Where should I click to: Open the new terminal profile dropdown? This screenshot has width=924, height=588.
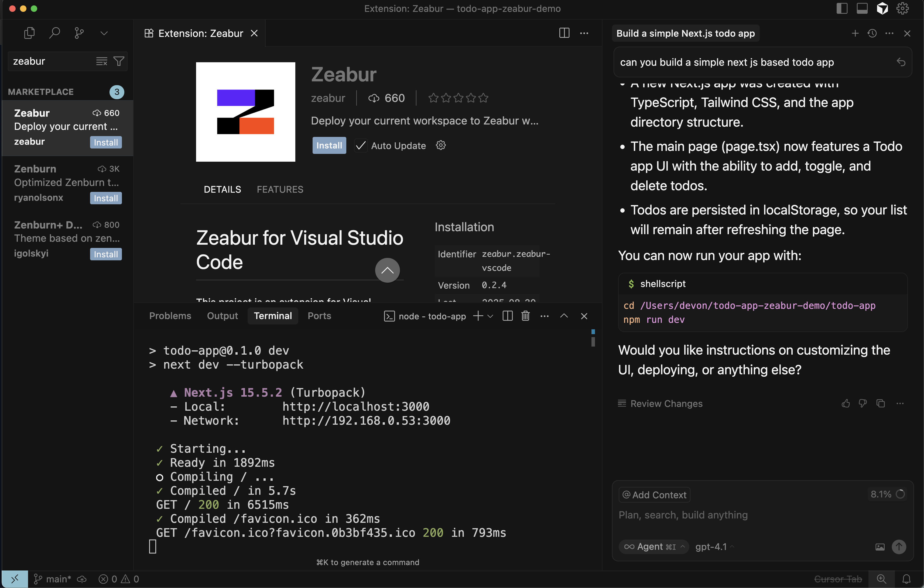tap(490, 316)
